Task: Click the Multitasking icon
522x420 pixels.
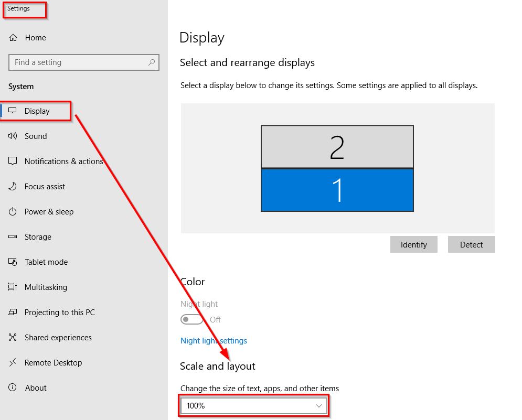Action: pos(12,287)
